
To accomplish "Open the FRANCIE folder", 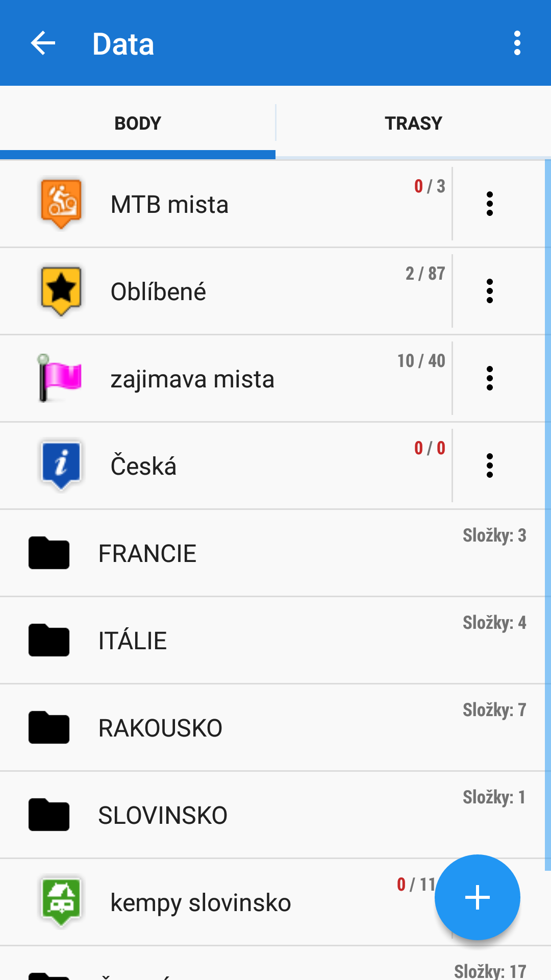I will (147, 553).
